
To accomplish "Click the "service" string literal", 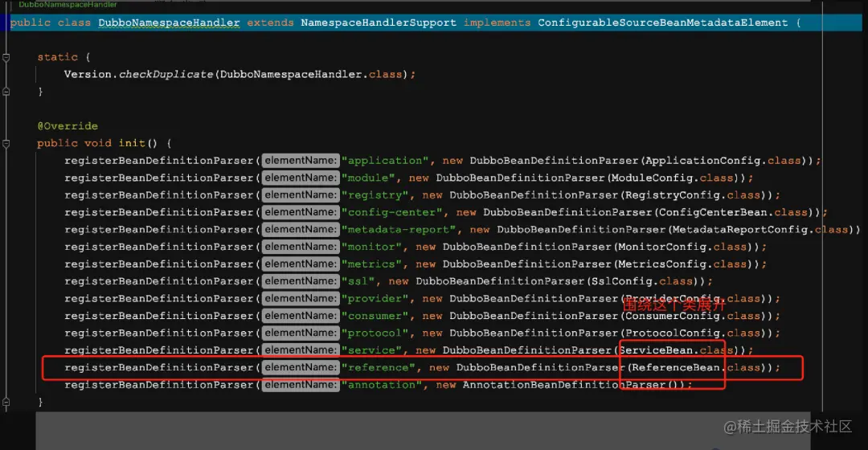I will tap(371, 350).
